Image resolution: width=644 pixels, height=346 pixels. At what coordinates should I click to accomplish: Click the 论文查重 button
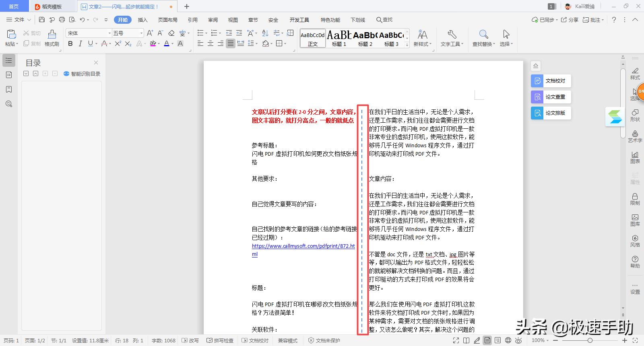pyautogui.click(x=551, y=97)
